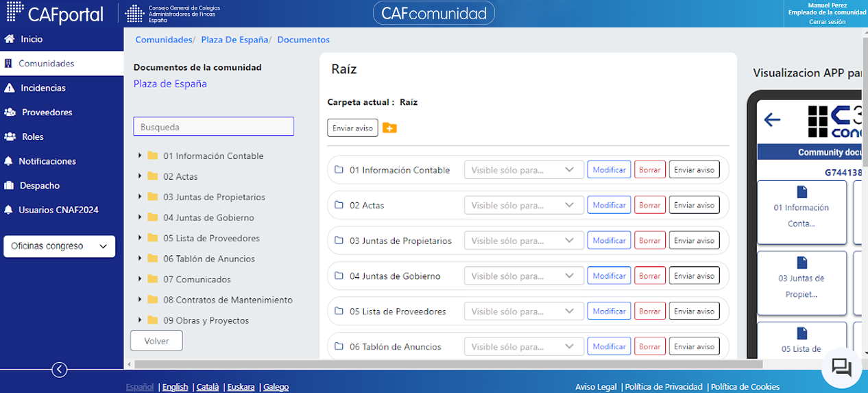The width and height of the screenshot is (868, 393).
Task: Click the Inicio home icon
Action: pos(9,39)
